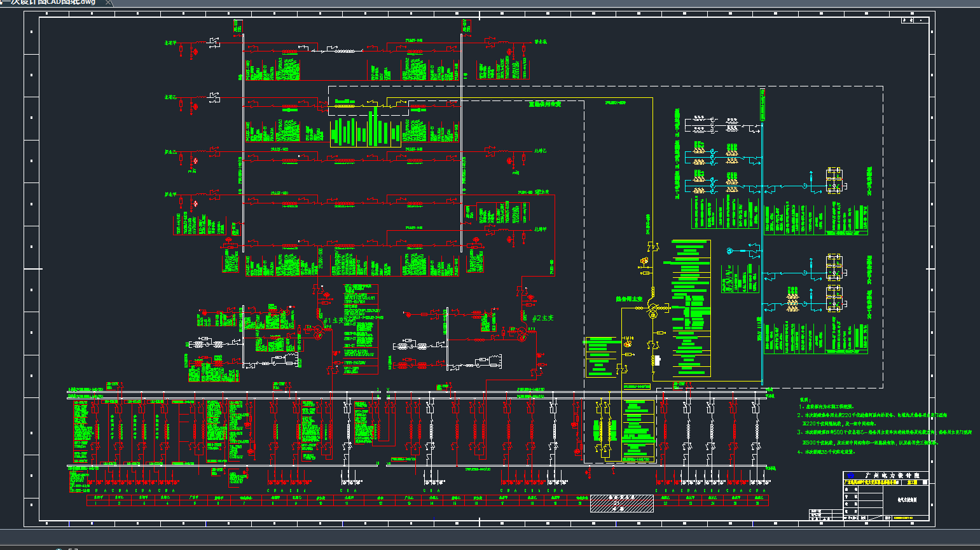
Task: Click the drawing name cell in title block
Action: (907, 500)
